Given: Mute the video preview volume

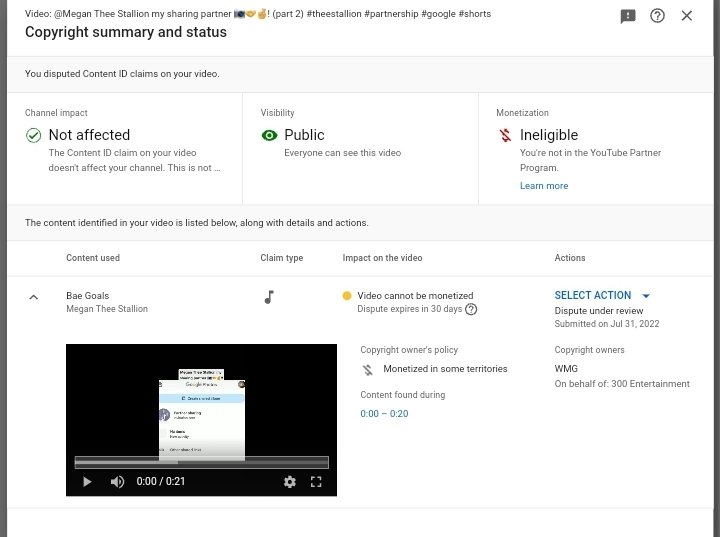Looking at the screenshot, I should click(117, 481).
